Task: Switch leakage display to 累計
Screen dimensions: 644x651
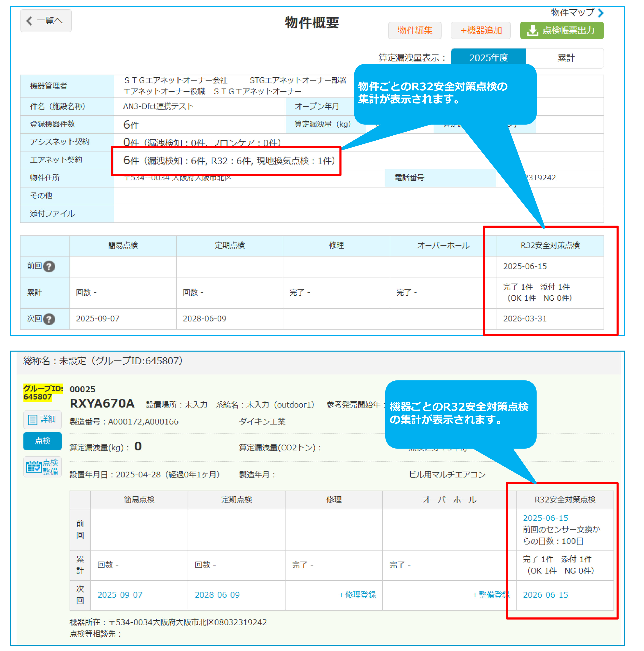Action: (565, 58)
